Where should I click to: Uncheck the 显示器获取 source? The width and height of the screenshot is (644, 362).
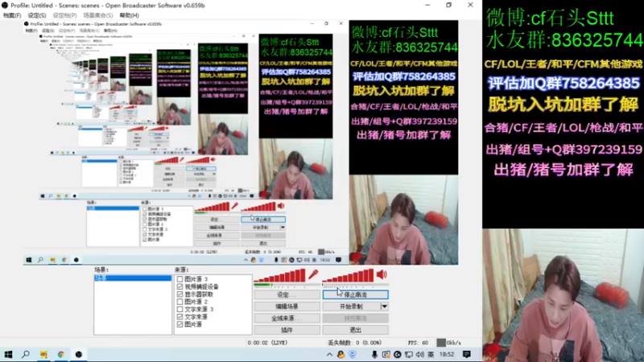pos(180,294)
